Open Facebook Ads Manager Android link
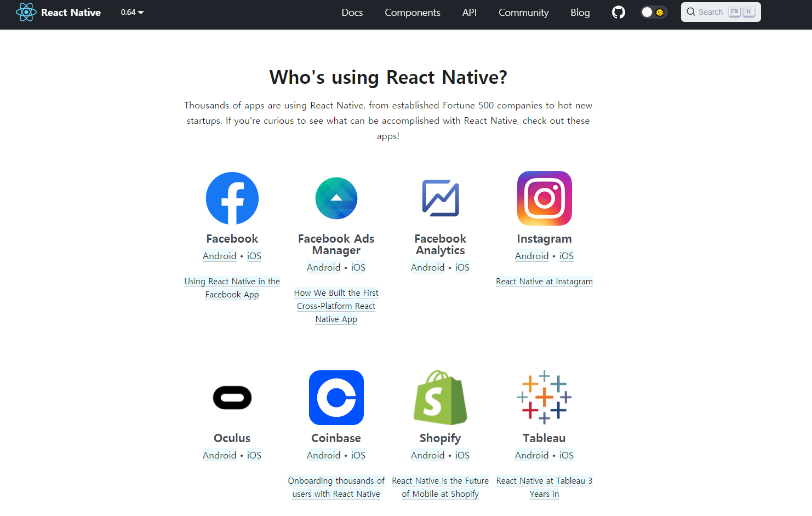812x516 pixels. coord(324,267)
